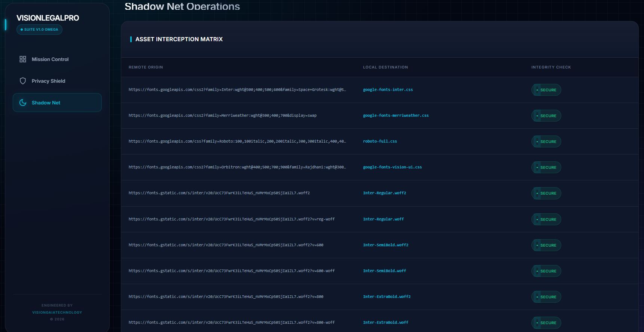Click google-fonts-merriweather.css destination
This screenshot has width=644, height=332.
point(396,116)
